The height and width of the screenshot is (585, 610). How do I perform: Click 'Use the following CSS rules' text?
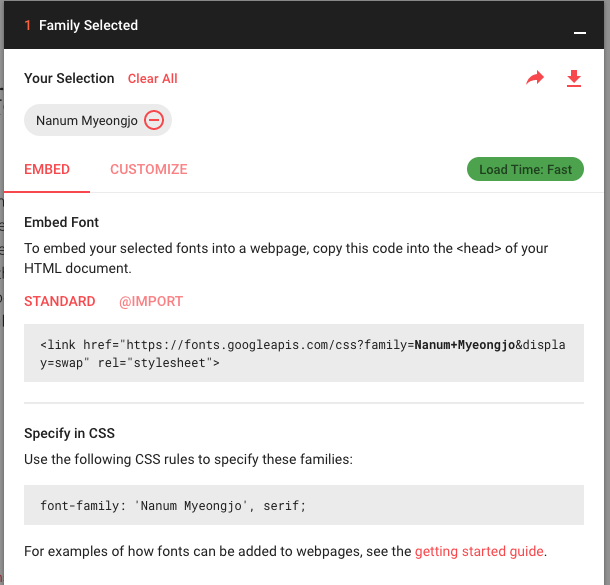coord(188,459)
